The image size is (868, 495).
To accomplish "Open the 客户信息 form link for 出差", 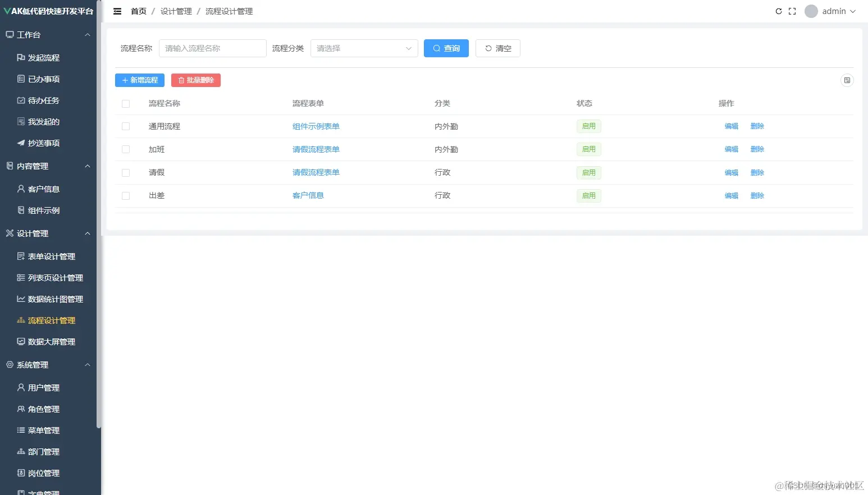I will click(x=308, y=195).
